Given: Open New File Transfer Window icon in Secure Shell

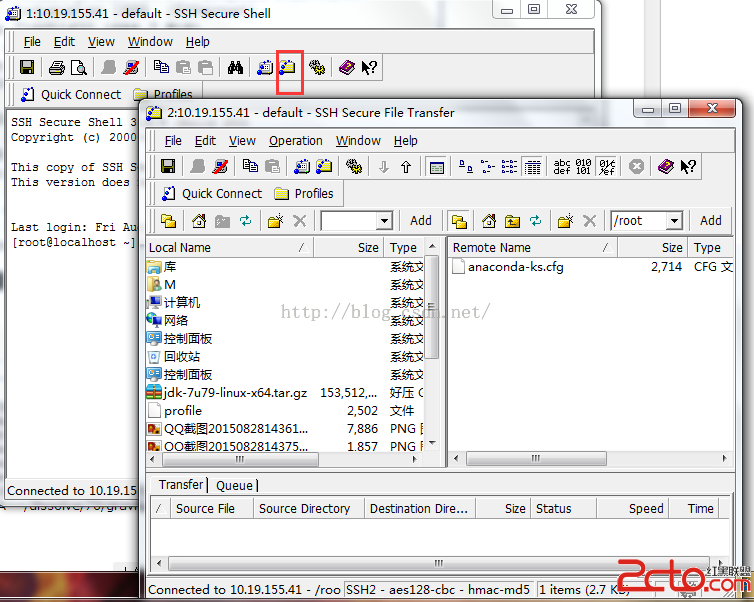Looking at the screenshot, I should point(288,67).
